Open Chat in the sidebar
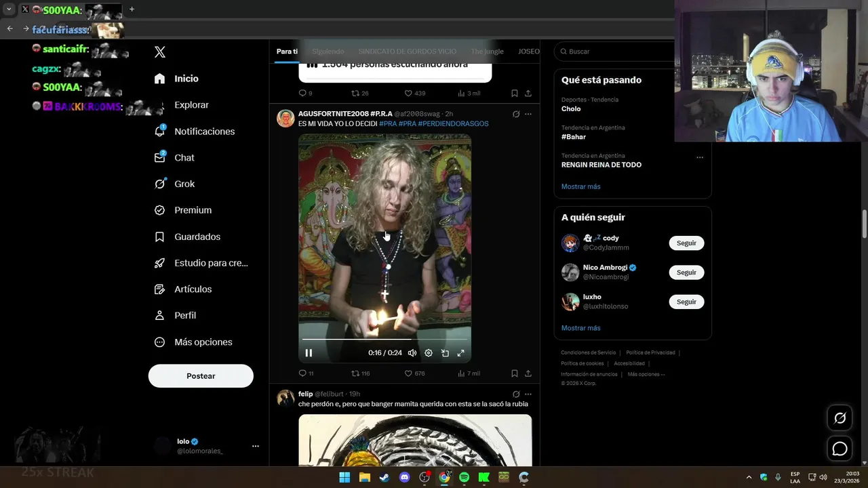 (174, 157)
